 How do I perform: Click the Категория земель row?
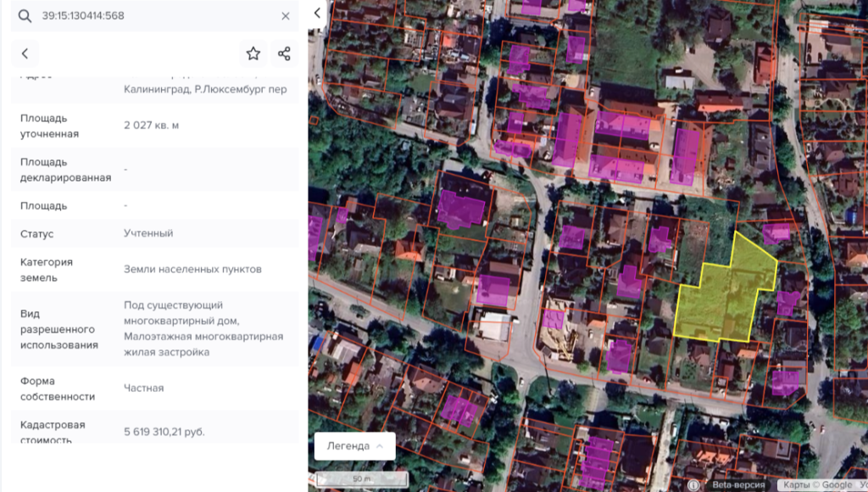(155, 269)
